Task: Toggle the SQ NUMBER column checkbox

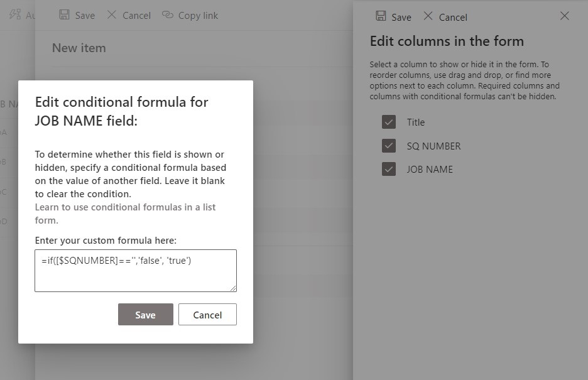Action: tap(389, 146)
